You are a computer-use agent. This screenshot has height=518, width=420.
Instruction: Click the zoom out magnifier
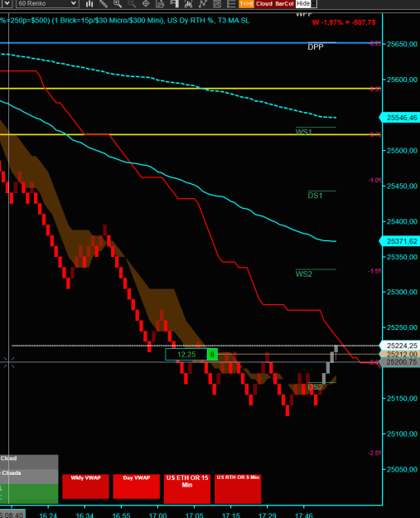click(132, 3)
